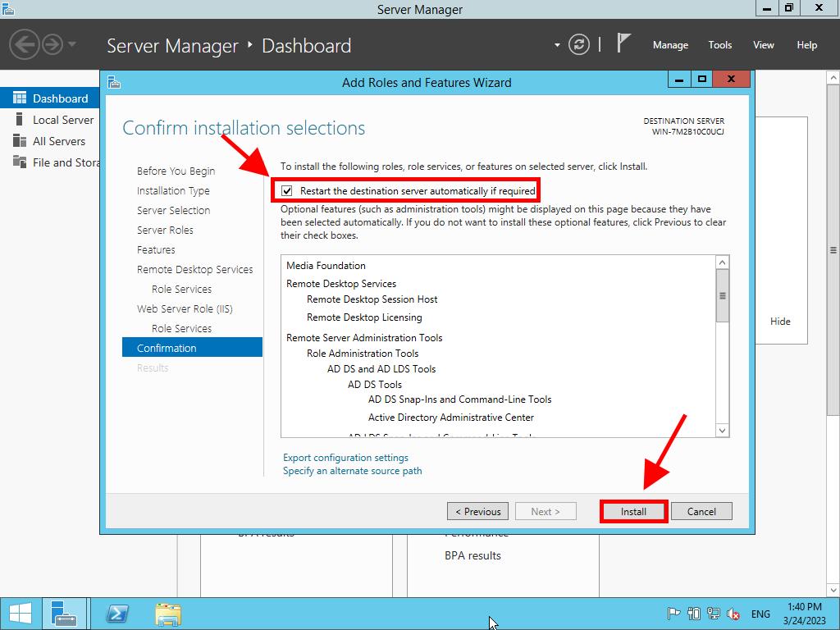The image size is (840, 630).
Task: Click Active Directory Administrative Center entry
Action: coord(451,418)
